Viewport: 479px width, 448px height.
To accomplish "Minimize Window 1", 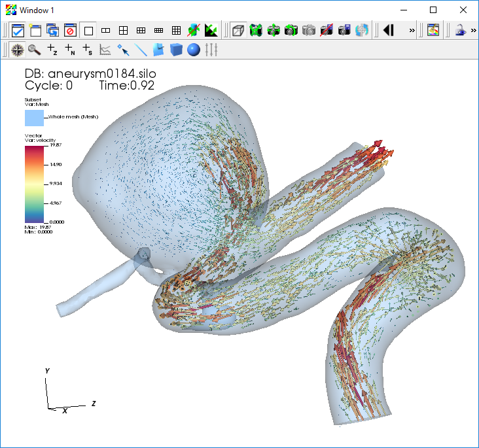I will click(x=404, y=10).
